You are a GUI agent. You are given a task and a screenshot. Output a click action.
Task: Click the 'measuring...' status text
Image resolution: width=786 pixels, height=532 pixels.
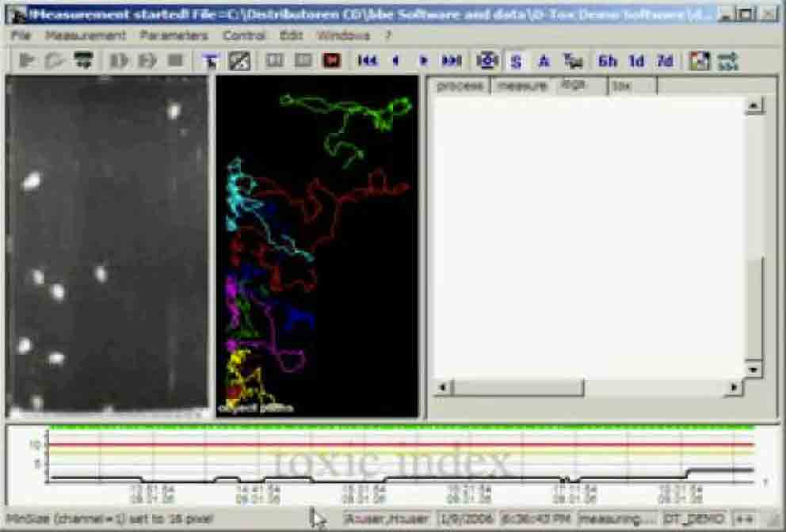[616, 519]
